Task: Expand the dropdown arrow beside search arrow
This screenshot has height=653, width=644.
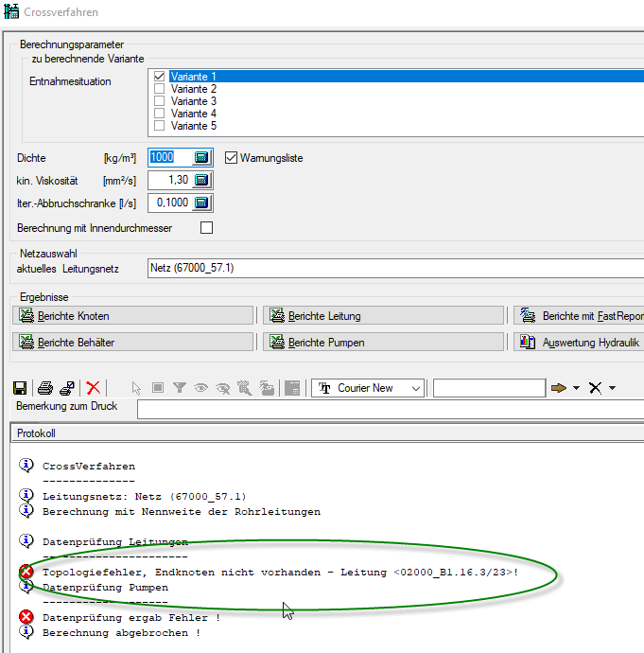Action: point(575,388)
